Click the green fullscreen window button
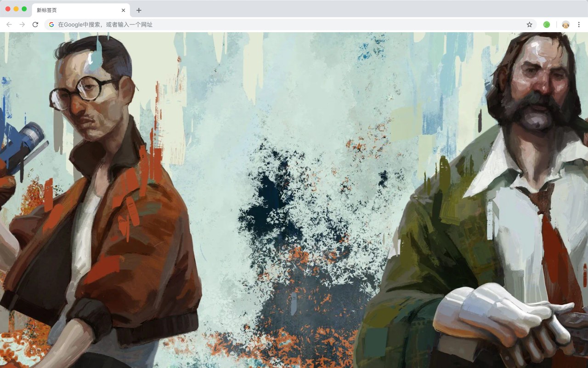This screenshot has height=368, width=588. click(x=24, y=9)
